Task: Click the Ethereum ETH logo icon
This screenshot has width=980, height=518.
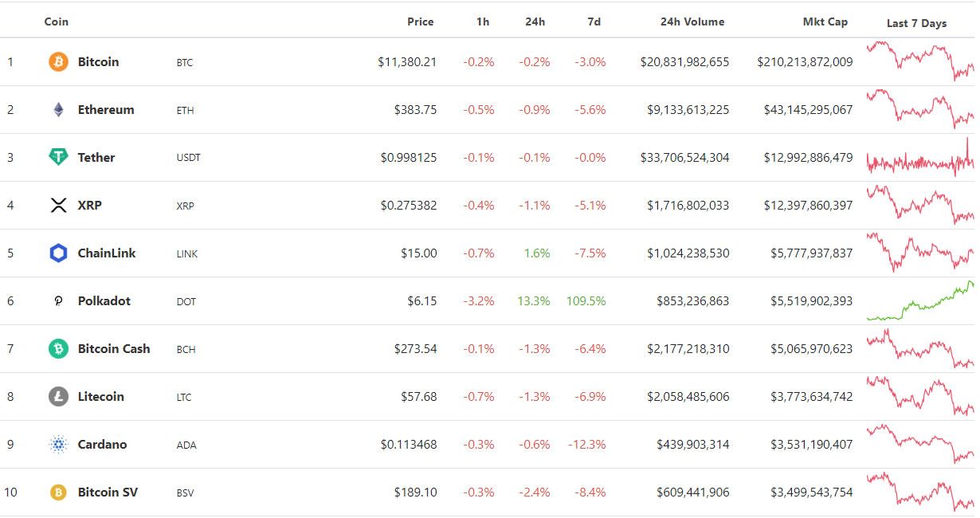Action: click(57, 109)
